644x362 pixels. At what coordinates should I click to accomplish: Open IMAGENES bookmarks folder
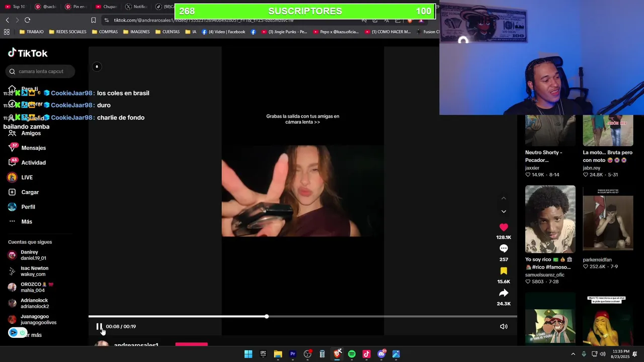point(136,32)
